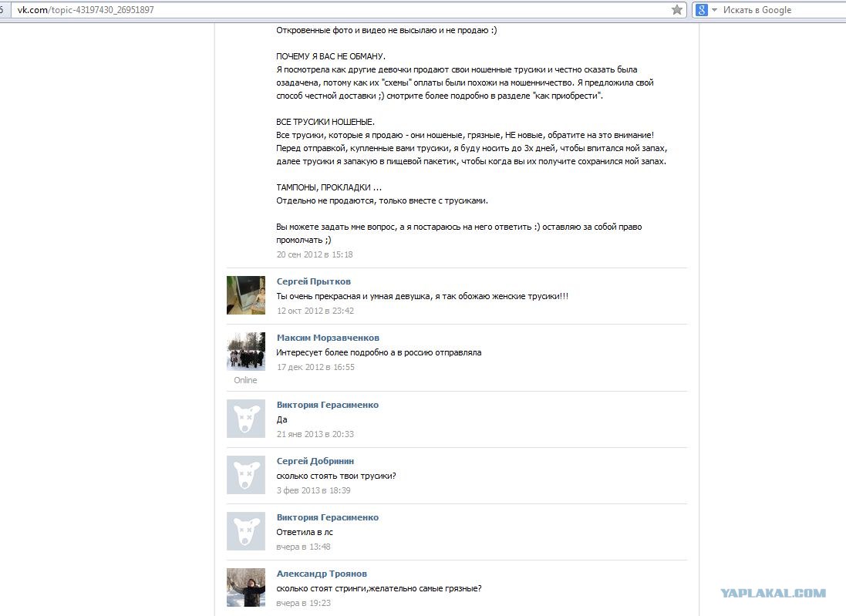View Максим Морзавченков's avatar thumbnail

tap(246, 351)
